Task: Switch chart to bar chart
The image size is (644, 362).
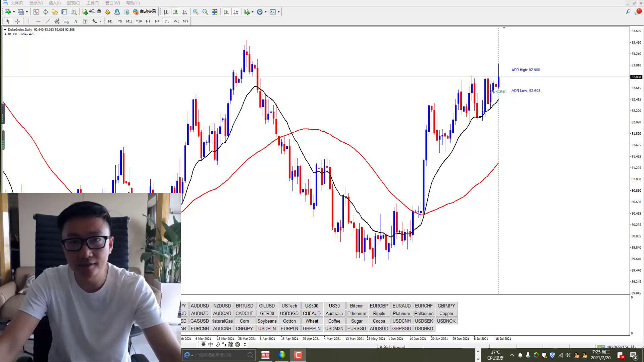Action: [166, 12]
